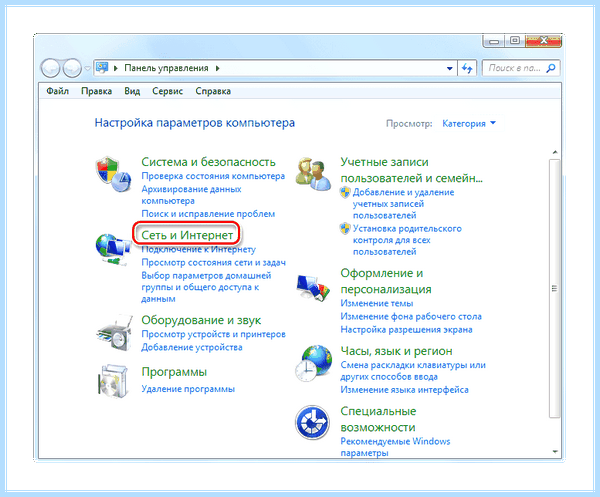Click the Back navigation arrow button
Screen dimensions: 600x497
tap(50, 68)
